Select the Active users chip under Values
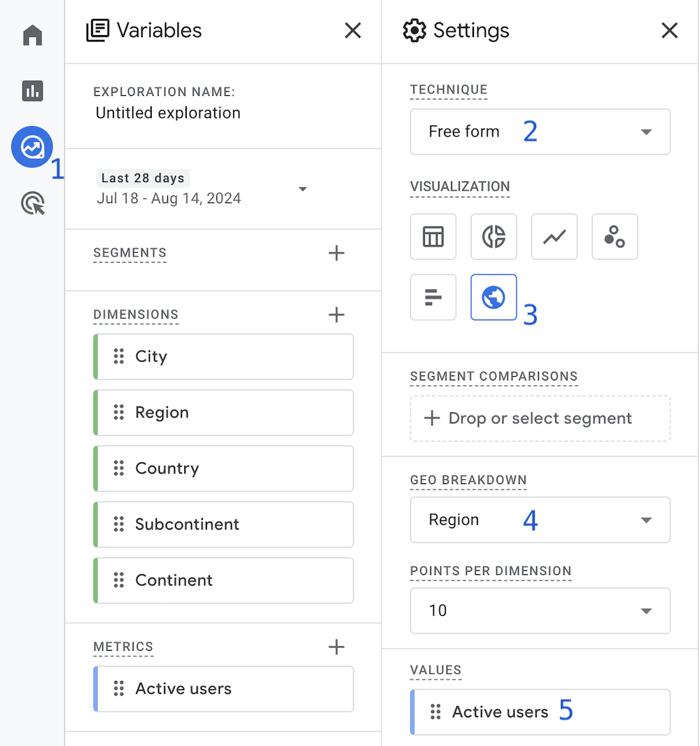Screen dimensions: 700x746 point(540,712)
